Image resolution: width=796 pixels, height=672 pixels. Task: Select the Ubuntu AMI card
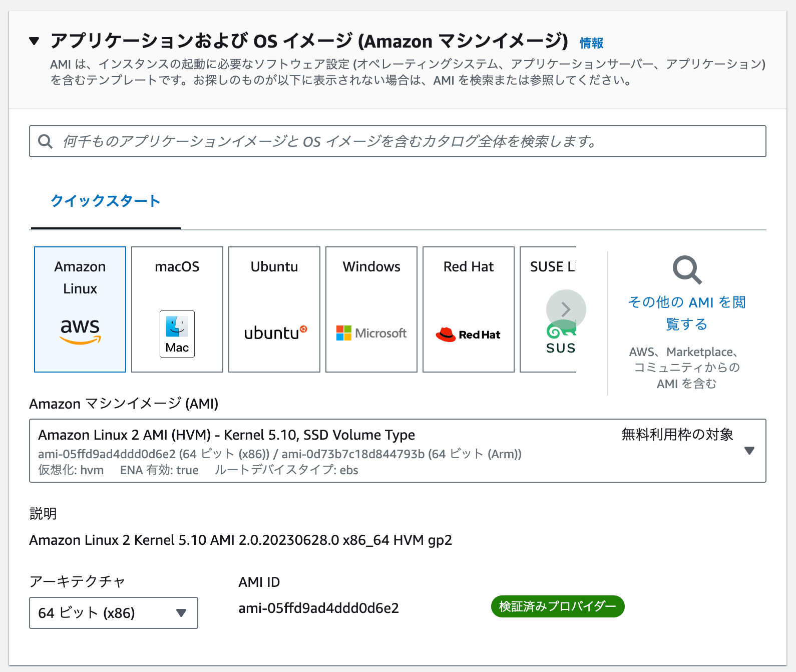pos(274,309)
